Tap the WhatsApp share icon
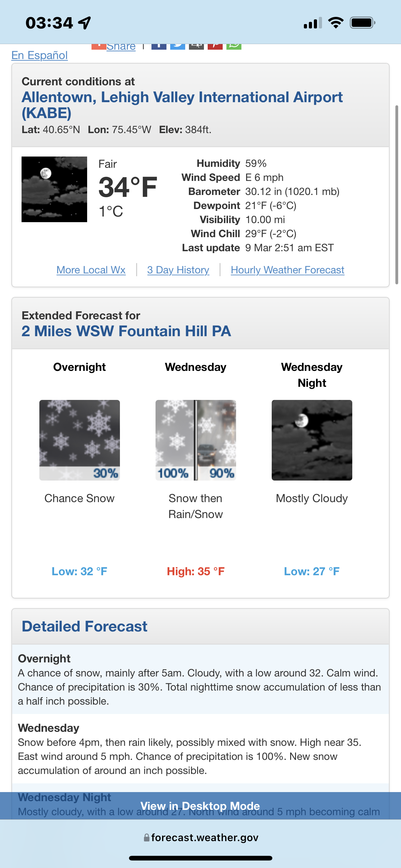Viewport: 401px width, 868px height. pos(234,47)
